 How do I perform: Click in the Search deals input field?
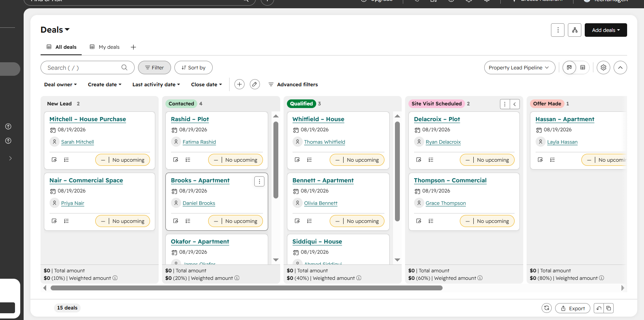click(x=87, y=68)
